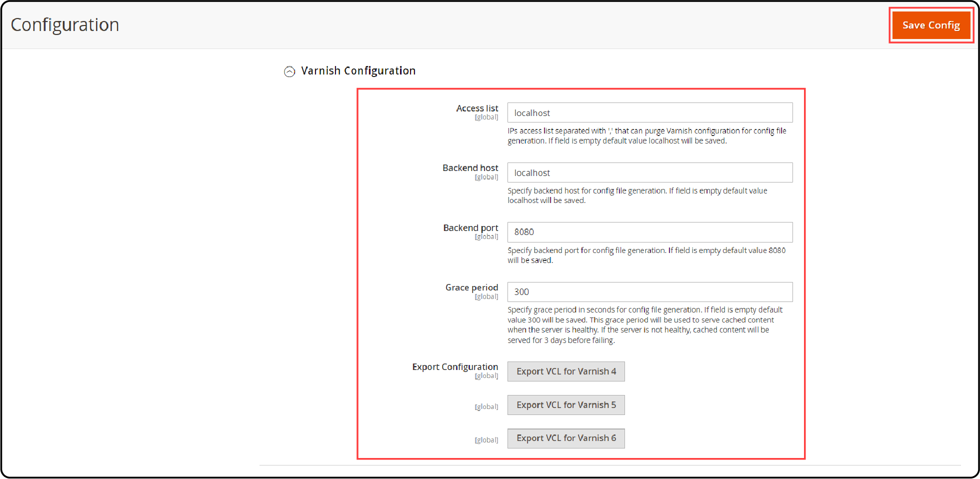Image resolution: width=980 pixels, height=479 pixels.
Task: Click the 'Specify grace period' help text
Action: click(x=645, y=325)
